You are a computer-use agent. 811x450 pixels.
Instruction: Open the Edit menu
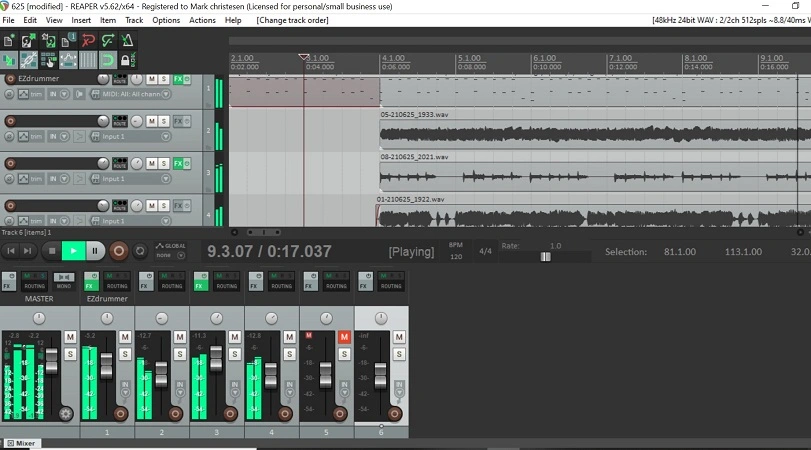(30, 20)
